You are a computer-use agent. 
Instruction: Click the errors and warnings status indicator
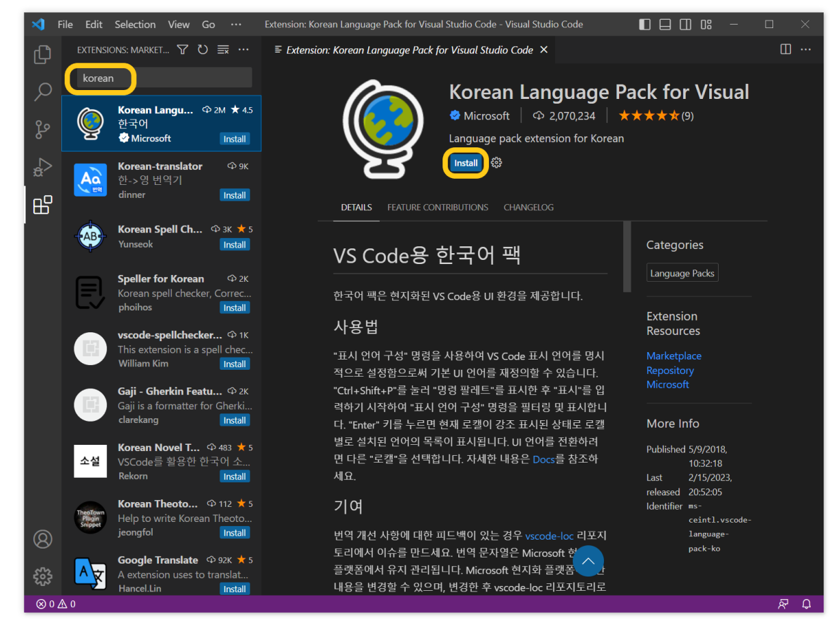pos(56,604)
